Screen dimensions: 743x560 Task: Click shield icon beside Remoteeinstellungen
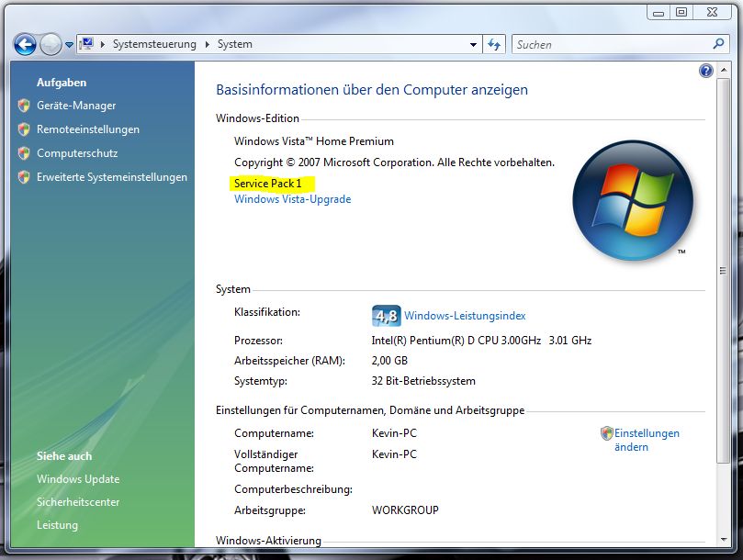click(x=24, y=129)
